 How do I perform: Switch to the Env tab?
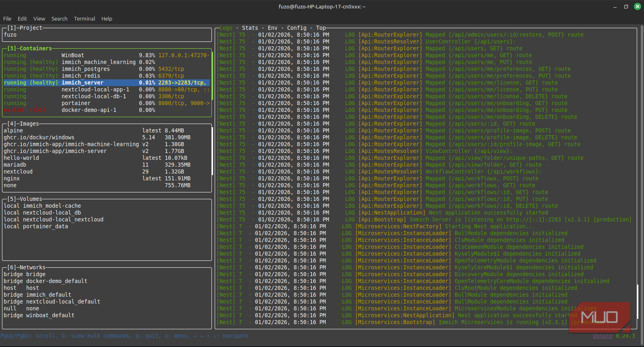[273, 28]
